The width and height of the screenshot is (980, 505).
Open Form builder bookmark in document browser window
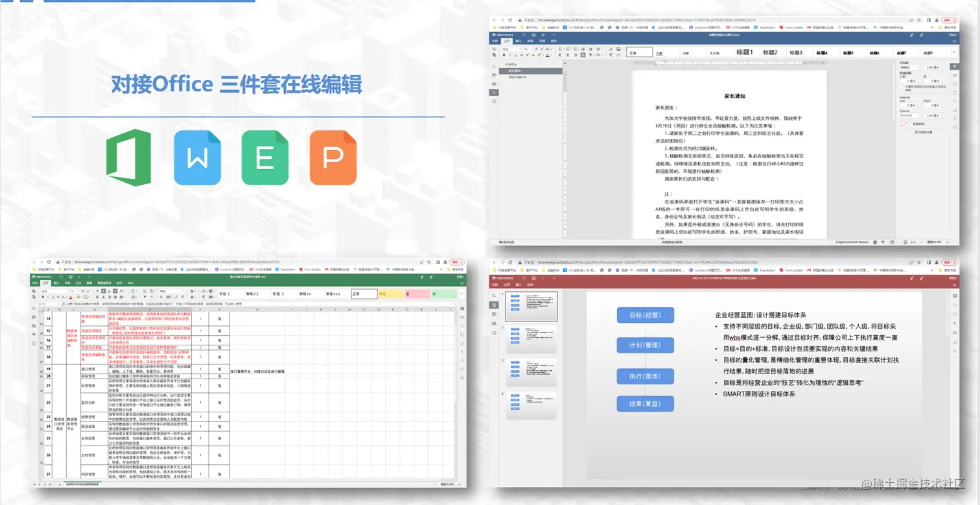(791, 27)
